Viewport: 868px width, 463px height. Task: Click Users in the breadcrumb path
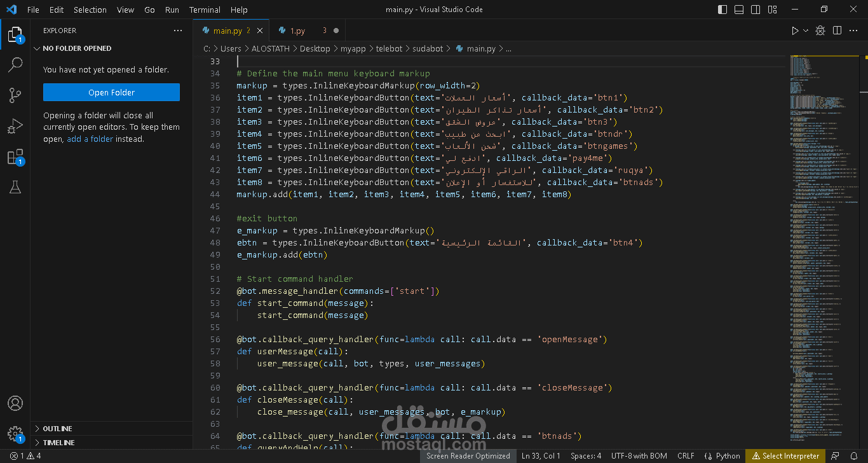click(231, 48)
